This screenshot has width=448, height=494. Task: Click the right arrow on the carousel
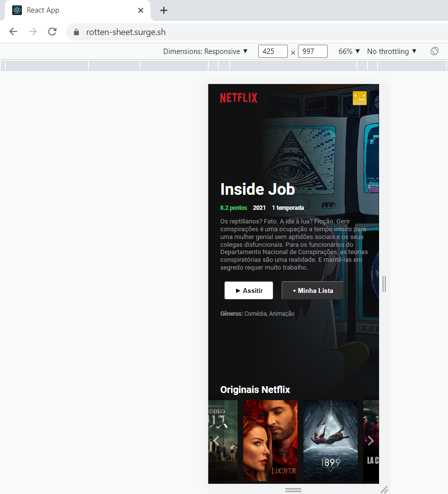(x=371, y=441)
